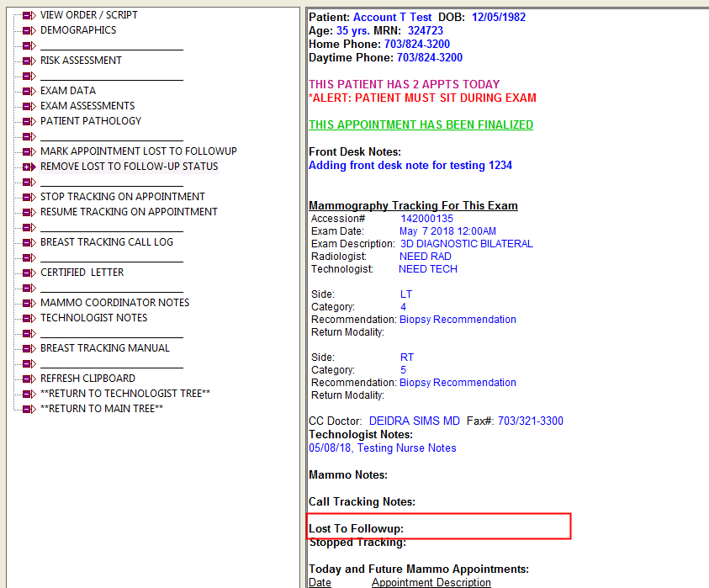Screen dimensions: 709x588
Task: Click the icon beside BREAST TRACKING MANUAL
Action: click(x=29, y=348)
